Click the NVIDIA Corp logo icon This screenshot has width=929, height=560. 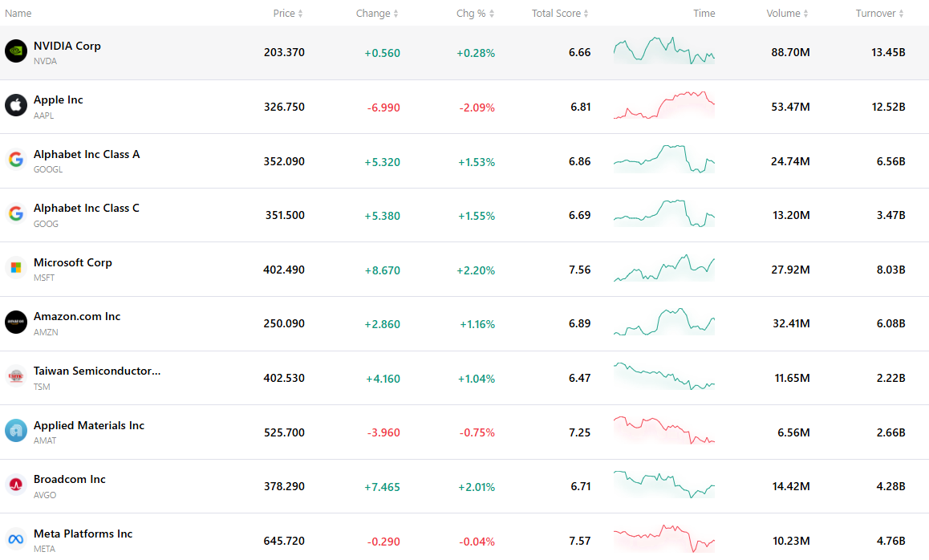[x=16, y=51]
